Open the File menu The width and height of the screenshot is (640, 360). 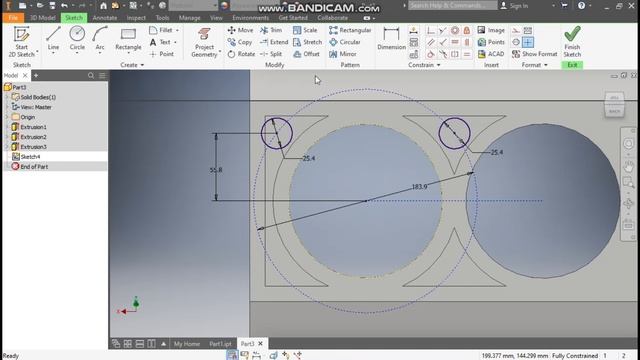click(13, 18)
